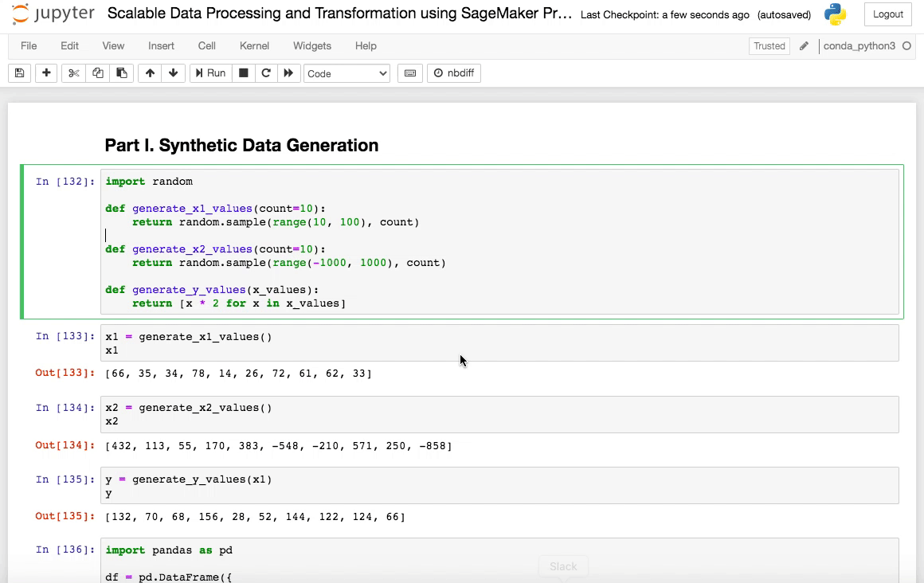The image size is (924, 583).
Task: Click the Slack tooltip label
Action: click(x=563, y=566)
